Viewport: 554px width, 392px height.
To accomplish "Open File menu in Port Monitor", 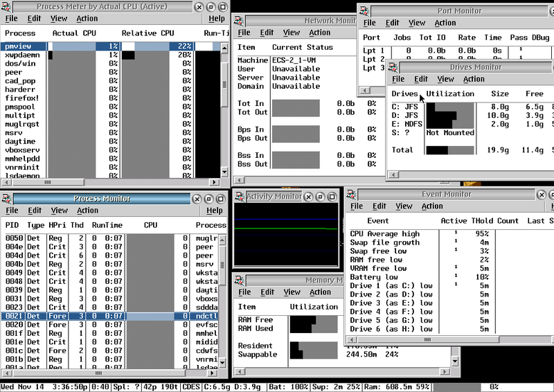I will pos(370,23).
